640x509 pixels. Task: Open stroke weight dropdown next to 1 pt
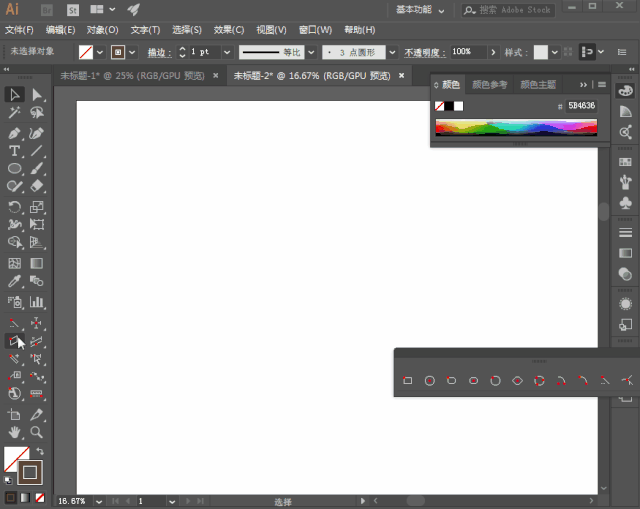(227, 52)
